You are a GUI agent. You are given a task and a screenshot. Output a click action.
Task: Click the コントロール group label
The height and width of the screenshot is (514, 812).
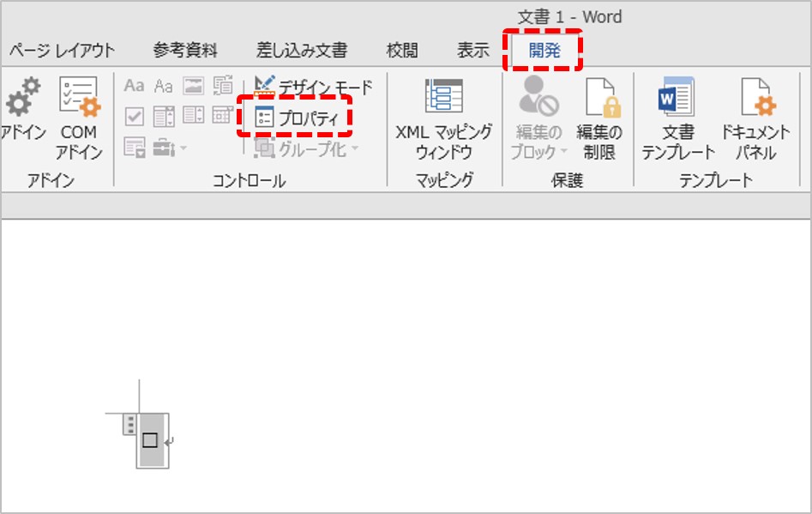point(250,181)
